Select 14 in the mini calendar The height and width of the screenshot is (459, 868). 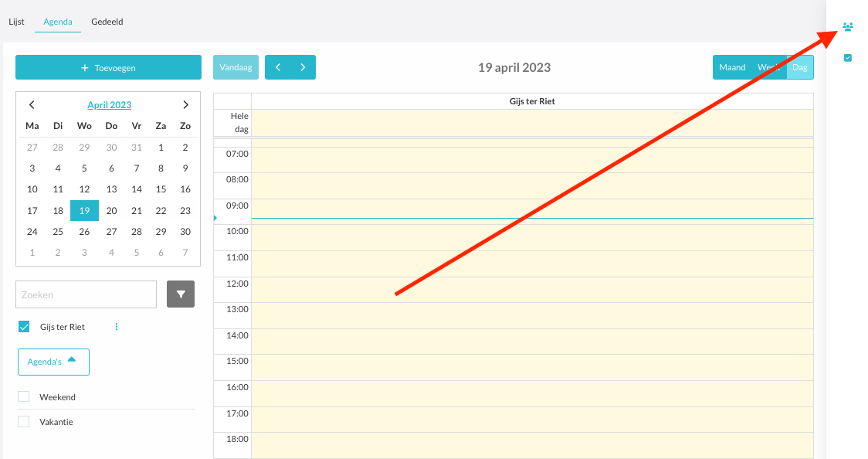136,189
